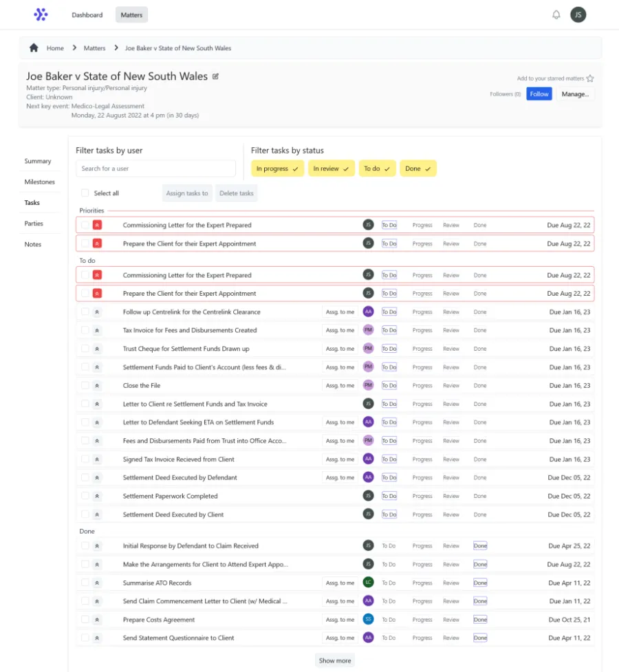Click PM avatar on Tax Invoice for Fees task
Image resolution: width=619 pixels, height=672 pixels.
pos(368,330)
